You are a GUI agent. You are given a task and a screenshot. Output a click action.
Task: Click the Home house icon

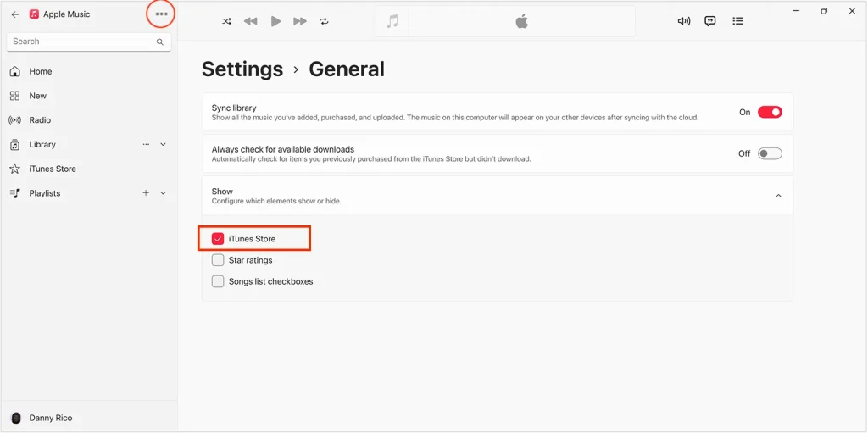coord(15,71)
